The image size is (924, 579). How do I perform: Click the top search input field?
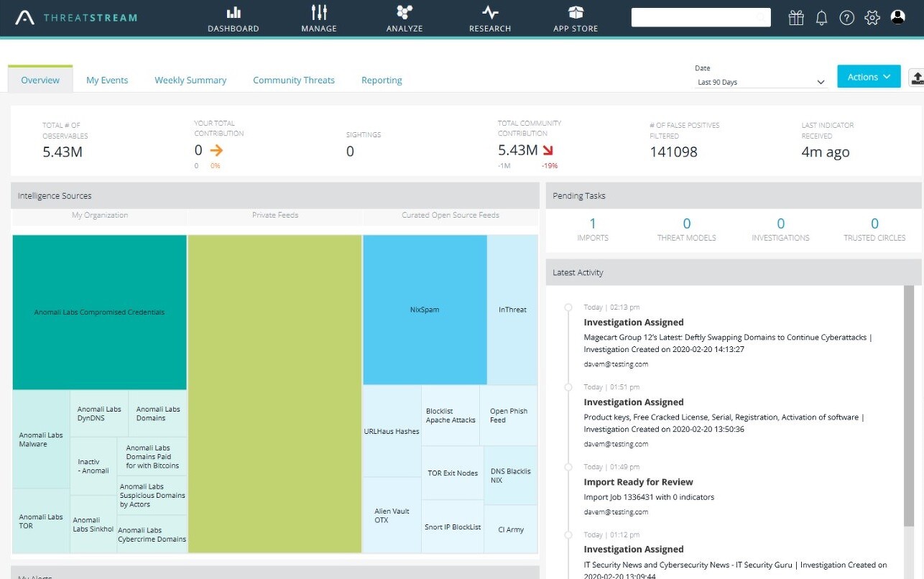701,17
